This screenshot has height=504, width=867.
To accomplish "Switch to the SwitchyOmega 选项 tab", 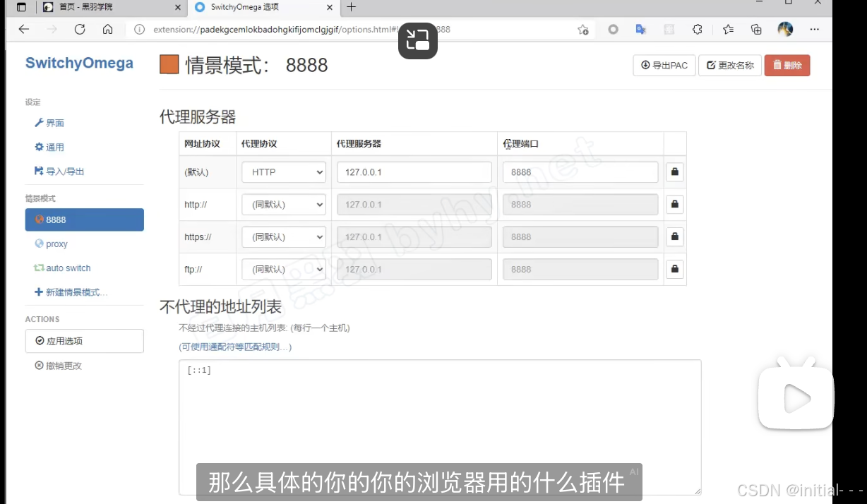I will [265, 7].
